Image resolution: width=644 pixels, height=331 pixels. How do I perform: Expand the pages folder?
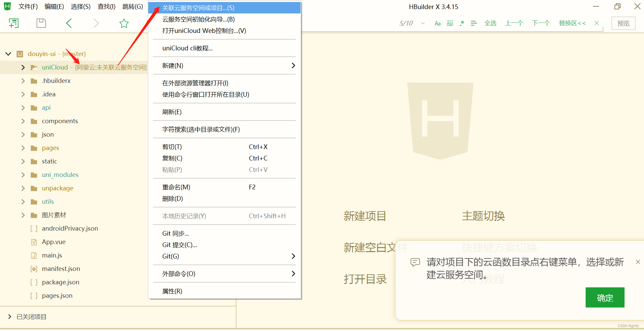tap(23, 148)
